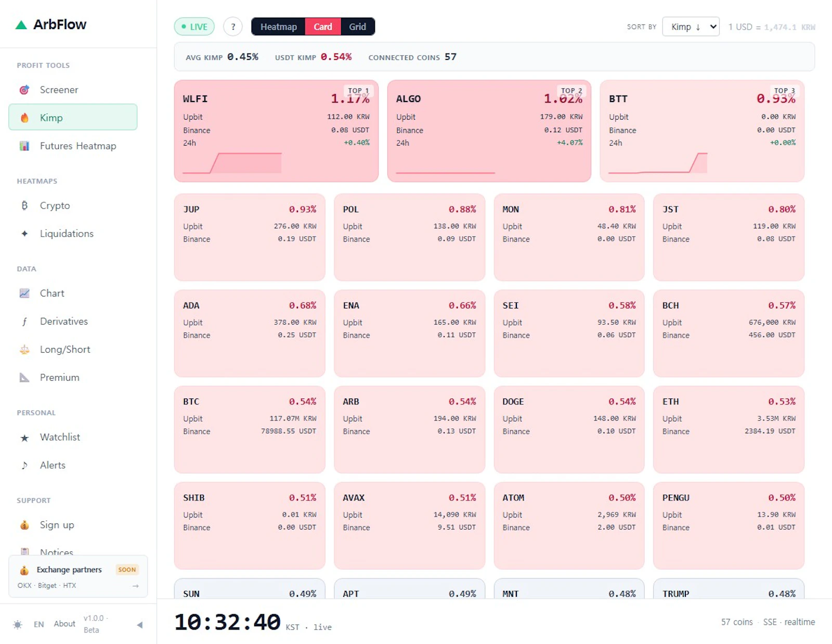Open the Watchlist page

point(73,437)
